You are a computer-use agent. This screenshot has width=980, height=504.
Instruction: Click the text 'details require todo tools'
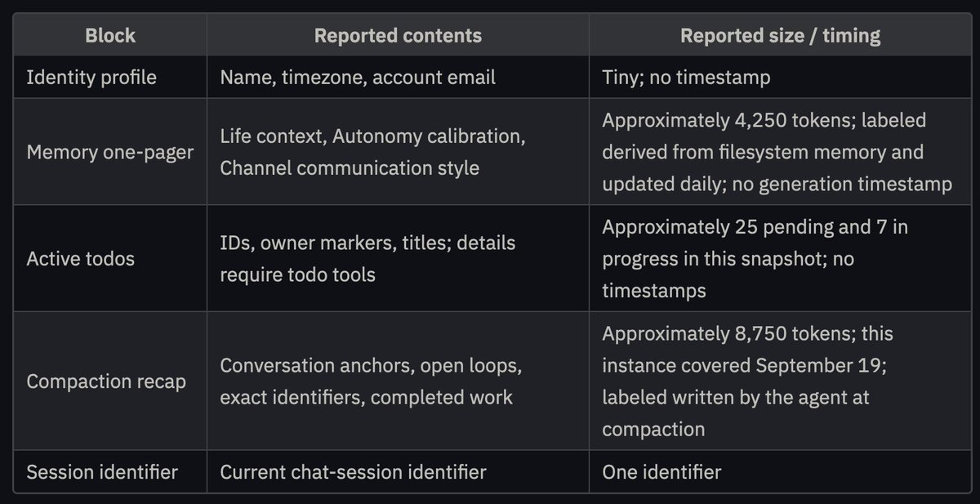coord(367,258)
